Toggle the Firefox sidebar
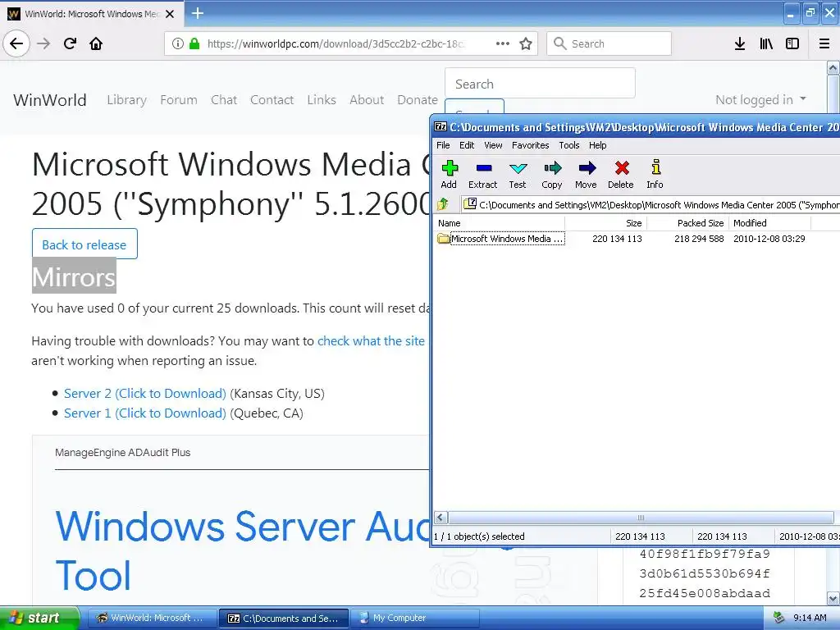 (792, 43)
